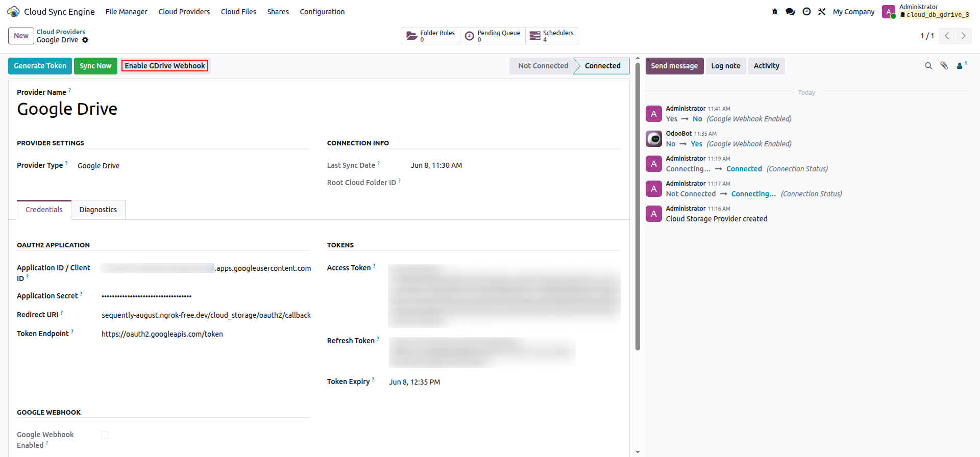Open the activities clock icon in the top bar
This screenshot has height=457, width=980.
(x=806, y=12)
